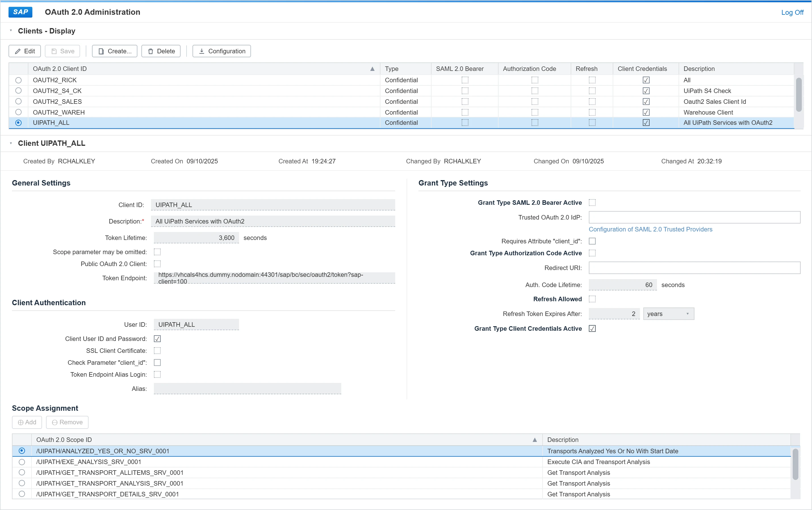Log Off from OAuth administration

point(792,12)
